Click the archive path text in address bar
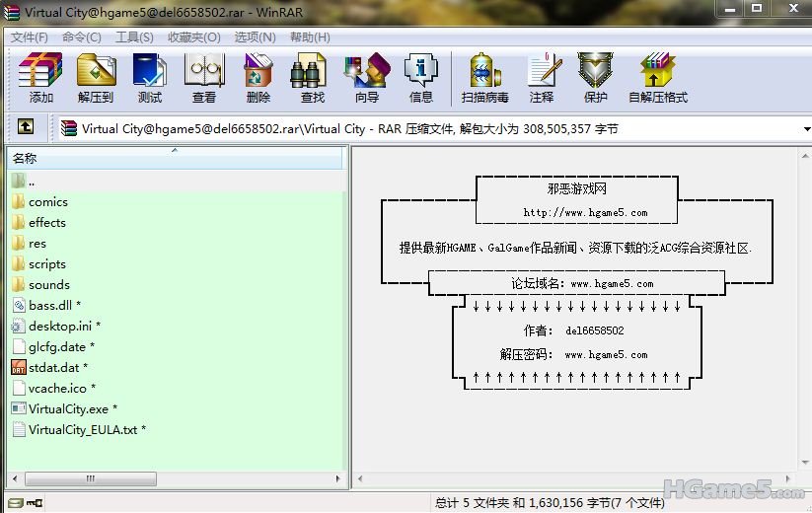The height and width of the screenshot is (513, 812). (x=349, y=129)
